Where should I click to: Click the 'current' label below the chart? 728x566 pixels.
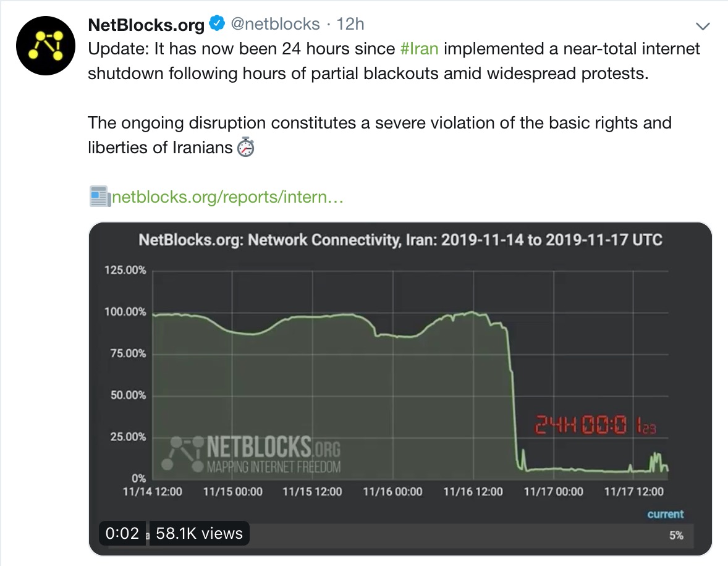[x=665, y=514]
